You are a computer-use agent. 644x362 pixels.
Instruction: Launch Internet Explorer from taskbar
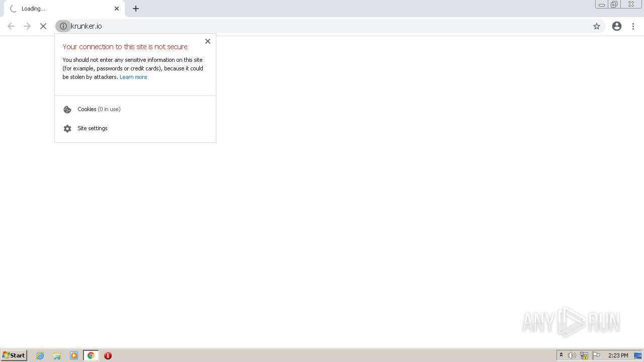40,355
